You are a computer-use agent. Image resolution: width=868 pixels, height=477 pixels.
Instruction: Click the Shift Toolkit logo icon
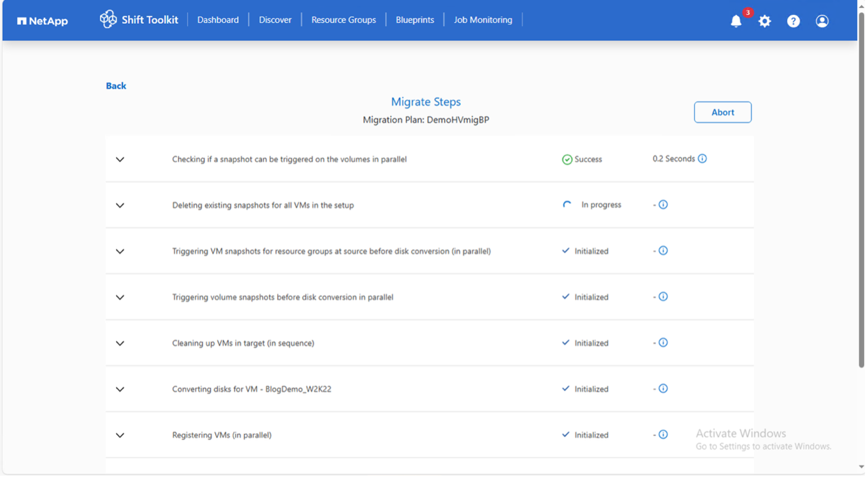coord(108,19)
